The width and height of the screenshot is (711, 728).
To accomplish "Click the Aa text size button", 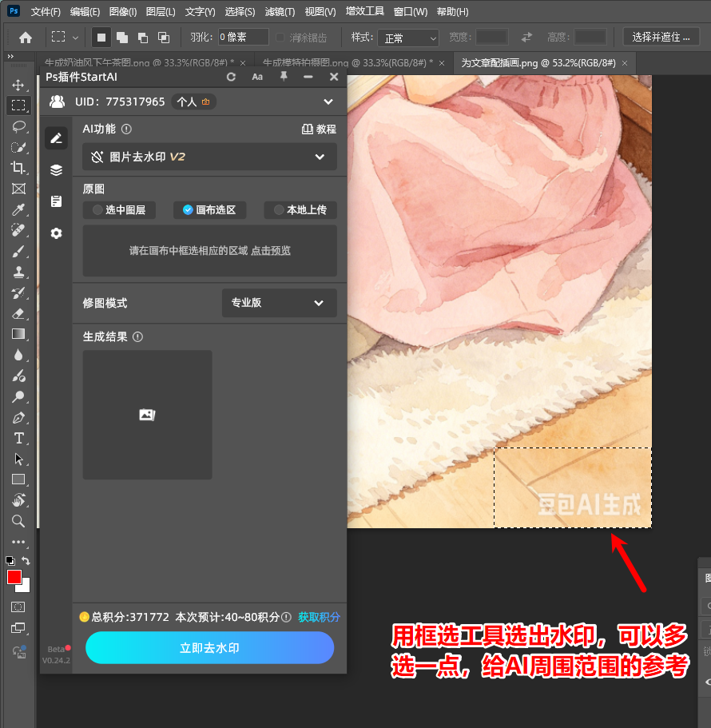I will click(257, 77).
